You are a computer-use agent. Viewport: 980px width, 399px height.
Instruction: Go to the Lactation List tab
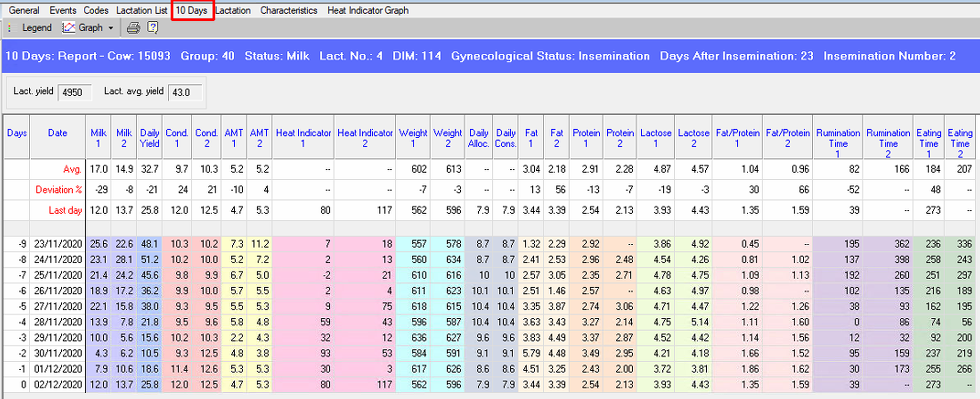pyautogui.click(x=141, y=10)
